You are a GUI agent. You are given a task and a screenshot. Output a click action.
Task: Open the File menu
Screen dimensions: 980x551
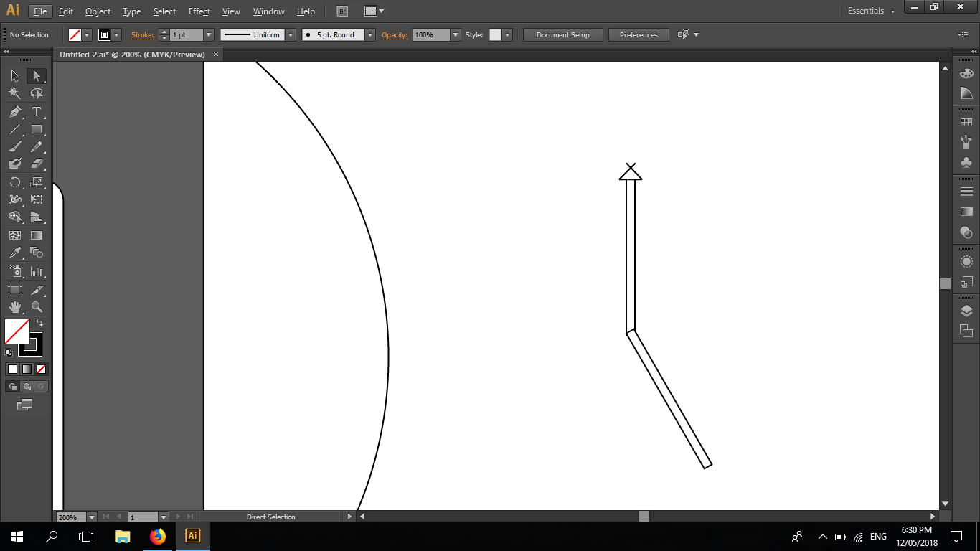pos(40,11)
